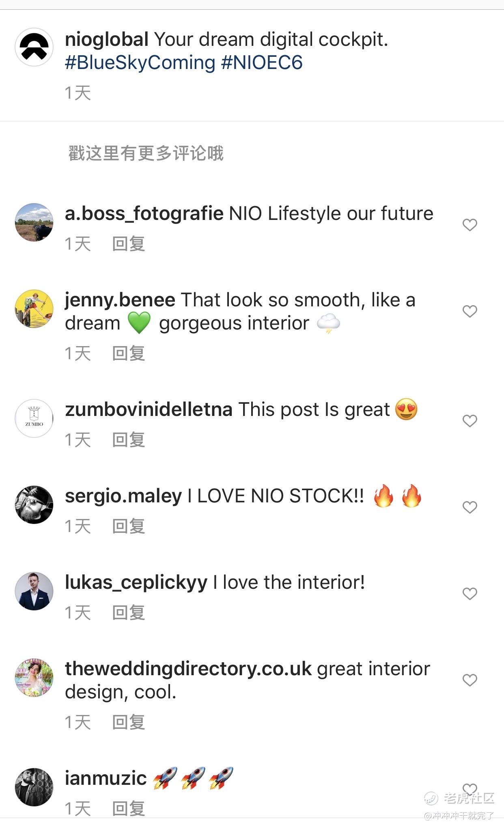The width and height of the screenshot is (504, 827).
Task: Open theweddingdirectory.co.uk username
Action: [x=188, y=669]
